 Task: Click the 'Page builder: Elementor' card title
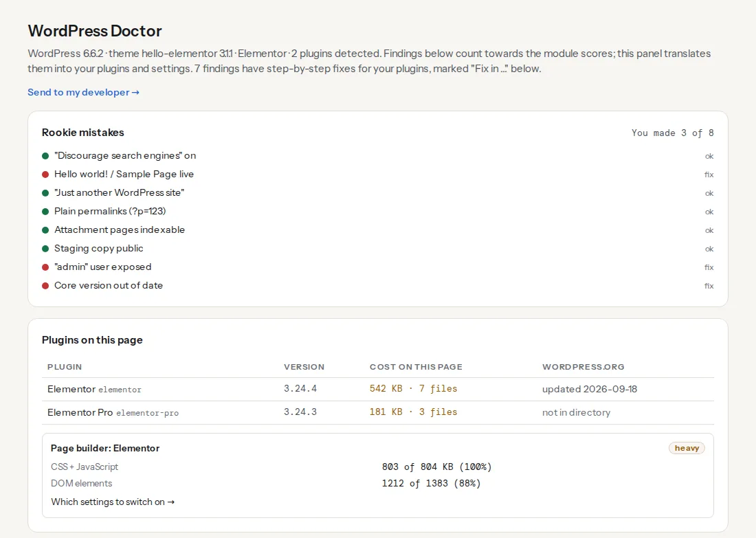pos(105,448)
